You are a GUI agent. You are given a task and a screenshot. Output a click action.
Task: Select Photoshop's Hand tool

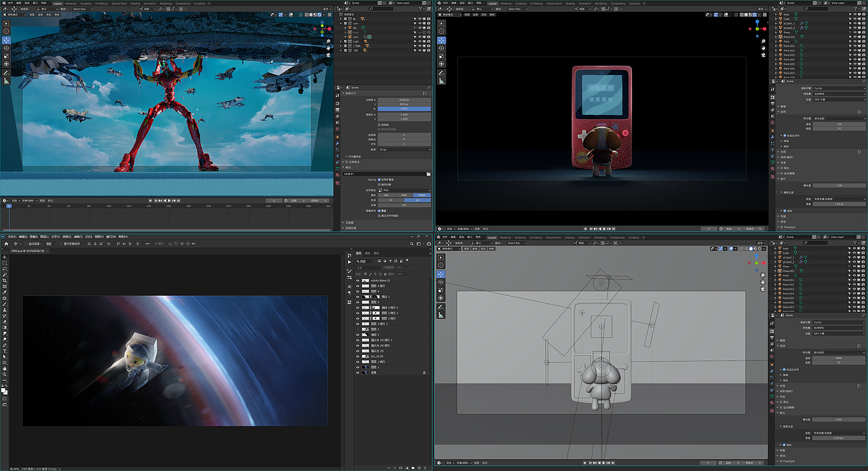point(5,369)
